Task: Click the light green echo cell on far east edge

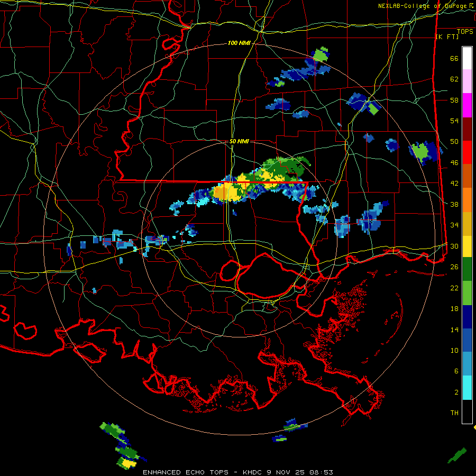Action: 420,151
